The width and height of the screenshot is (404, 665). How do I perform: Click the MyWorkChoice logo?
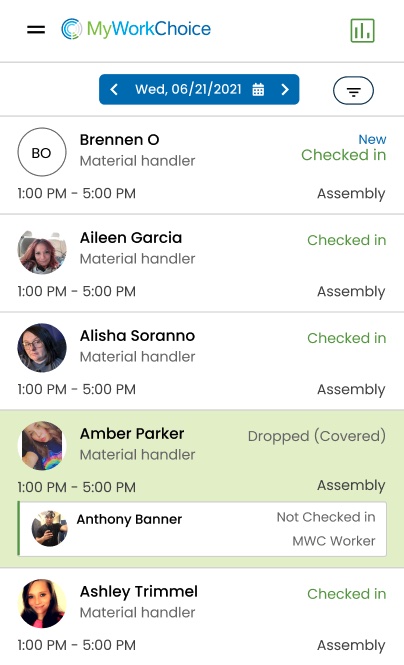pos(136,29)
